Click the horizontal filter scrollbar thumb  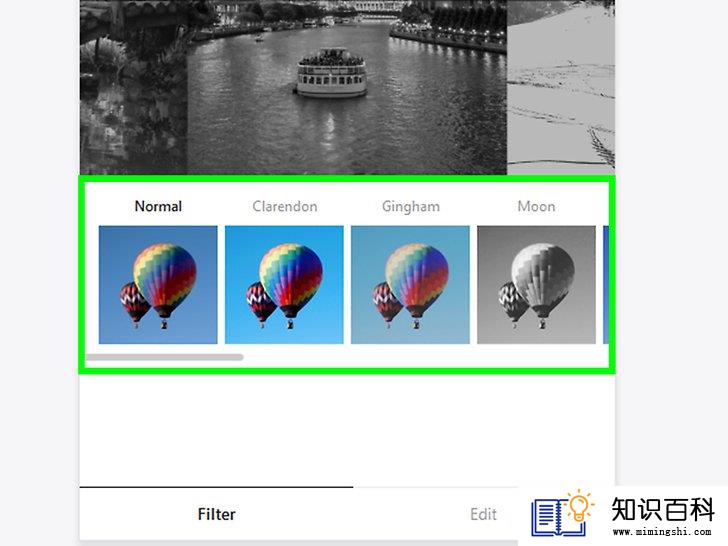click(164, 357)
